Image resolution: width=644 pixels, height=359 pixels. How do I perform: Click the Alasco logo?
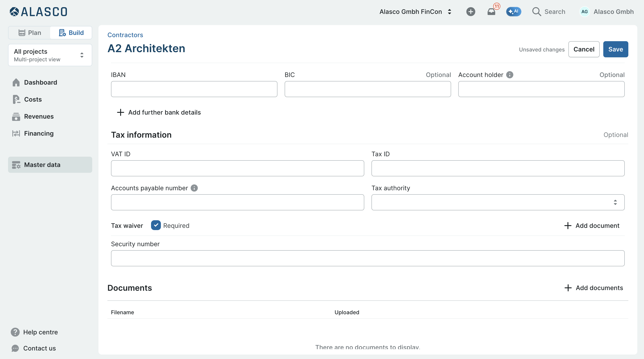(x=38, y=12)
